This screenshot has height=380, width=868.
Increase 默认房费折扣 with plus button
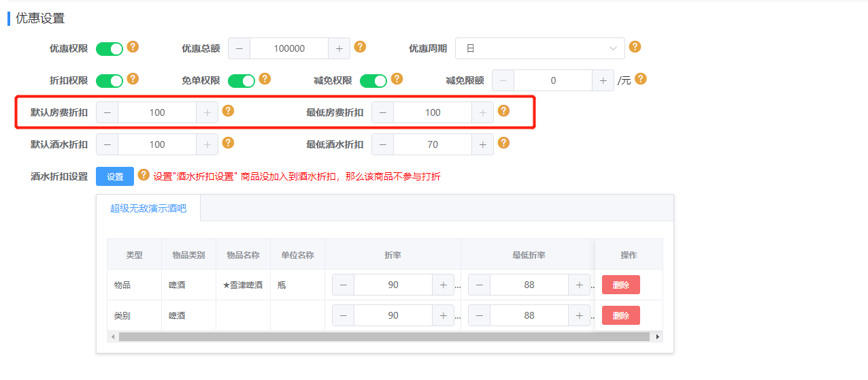click(x=207, y=112)
